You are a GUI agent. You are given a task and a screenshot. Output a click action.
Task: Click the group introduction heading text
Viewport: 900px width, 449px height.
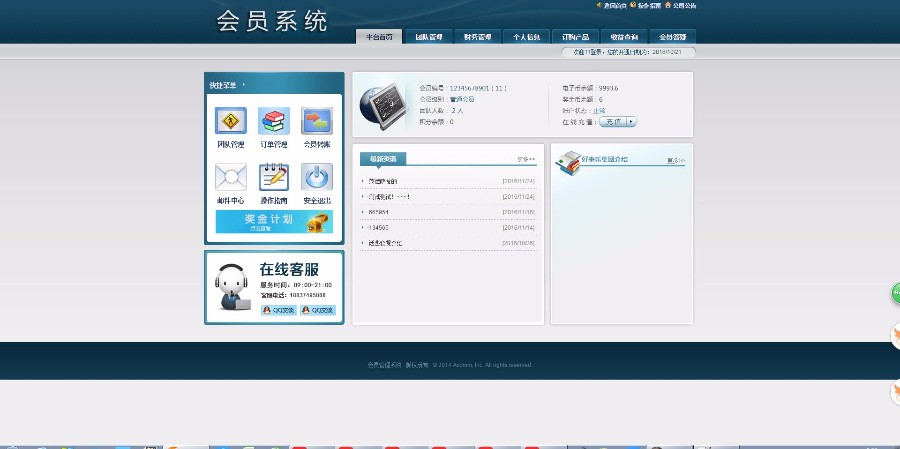click(x=604, y=159)
